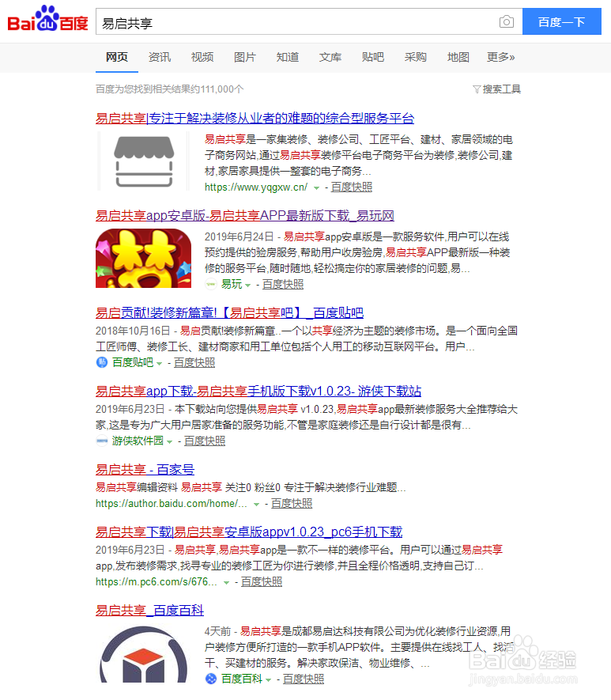Switch to the 地图 tab
Screen dimensions: 611x700
(458, 57)
